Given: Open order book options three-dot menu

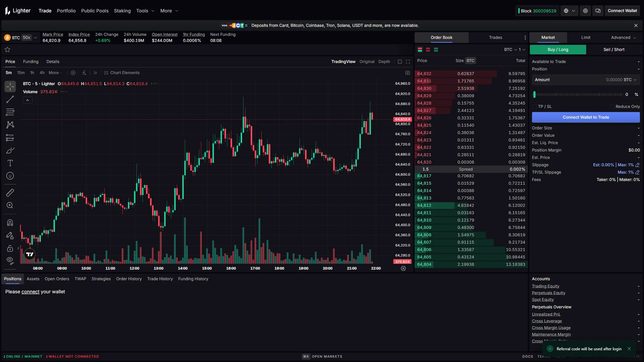Looking at the screenshot, I should [x=525, y=38].
